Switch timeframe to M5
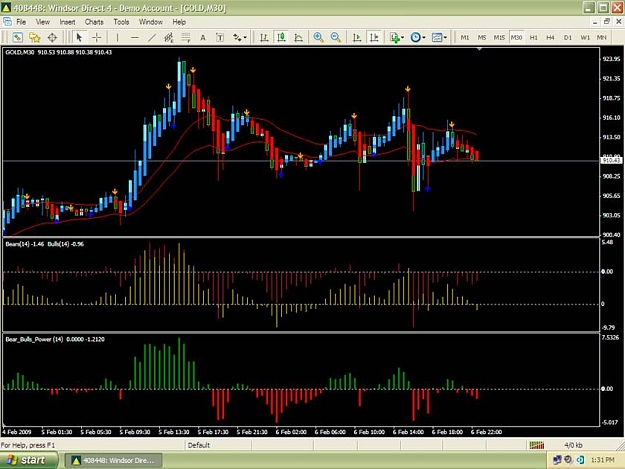This screenshot has height=469, width=625. 482,37
